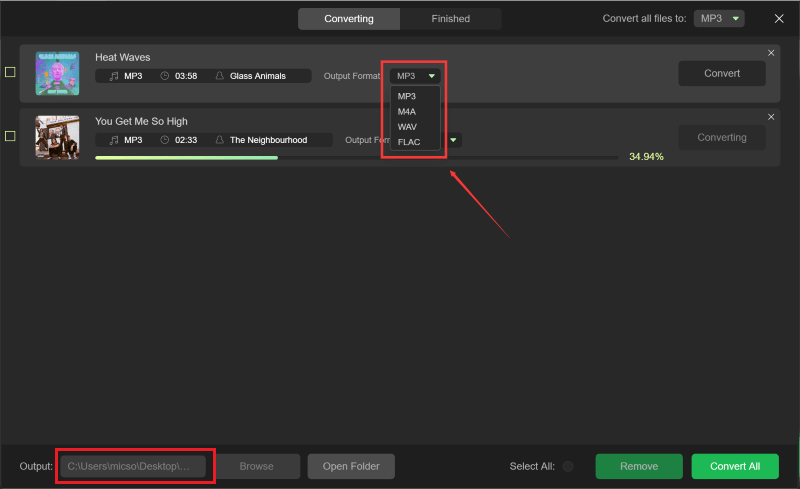This screenshot has width=800, height=489.
Task: Click the Open Folder button
Action: pos(351,466)
